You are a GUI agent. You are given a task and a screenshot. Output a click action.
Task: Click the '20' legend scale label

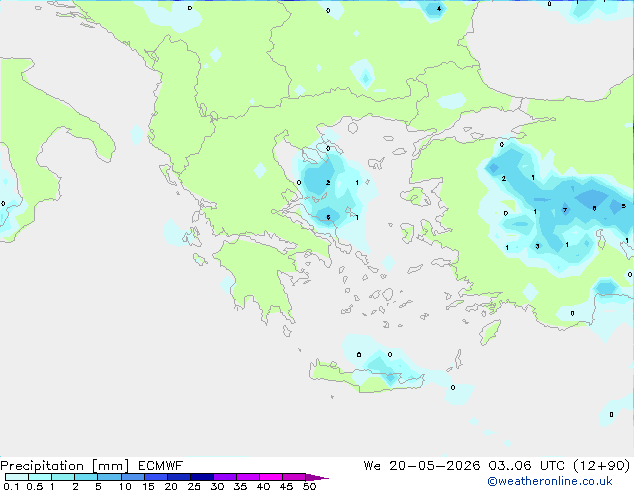[x=171, y=486]
